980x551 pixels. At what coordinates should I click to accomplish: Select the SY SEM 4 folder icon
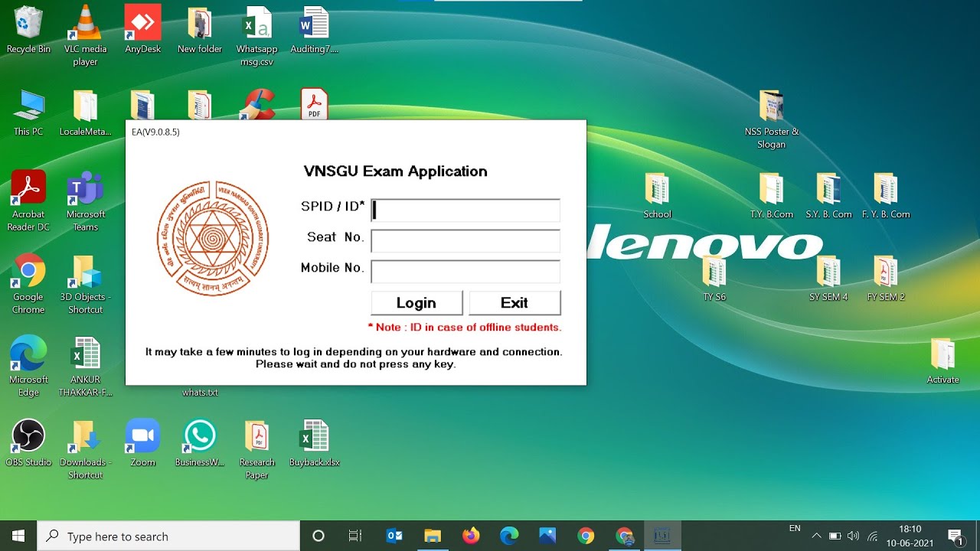tap(828, 278)
